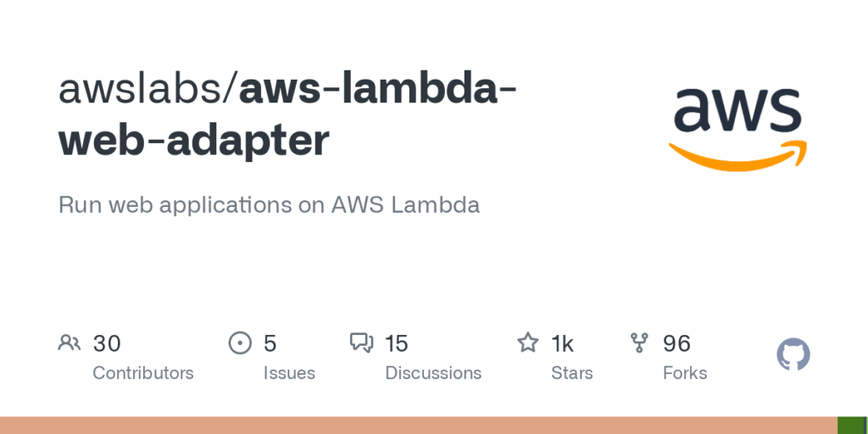Open the awslabs owner name
This screenshot has width=868, height=434.
142,90
